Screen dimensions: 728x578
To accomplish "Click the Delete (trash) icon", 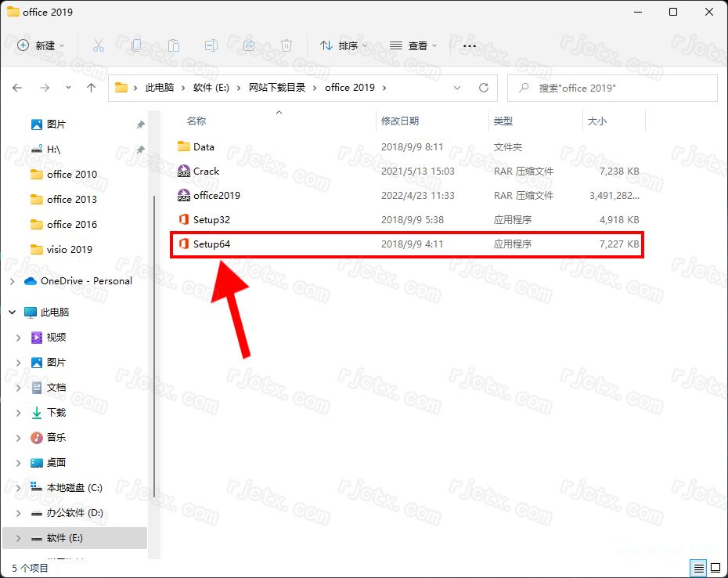I will [x=286, y=45].
